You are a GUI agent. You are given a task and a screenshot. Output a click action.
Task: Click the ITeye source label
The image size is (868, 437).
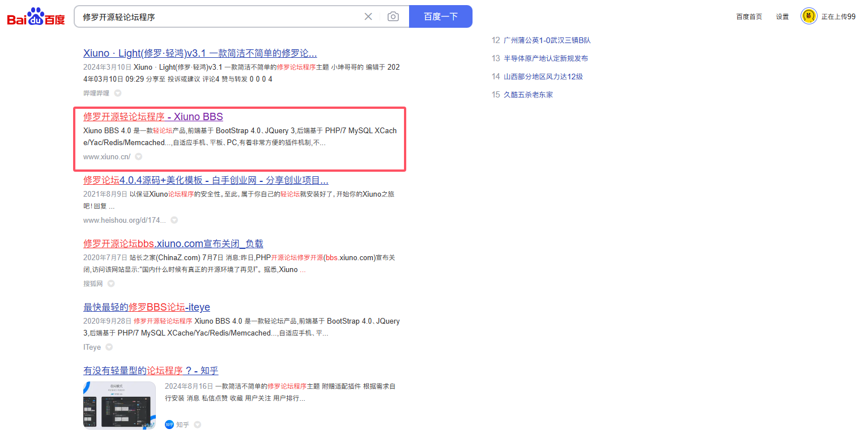92,347
